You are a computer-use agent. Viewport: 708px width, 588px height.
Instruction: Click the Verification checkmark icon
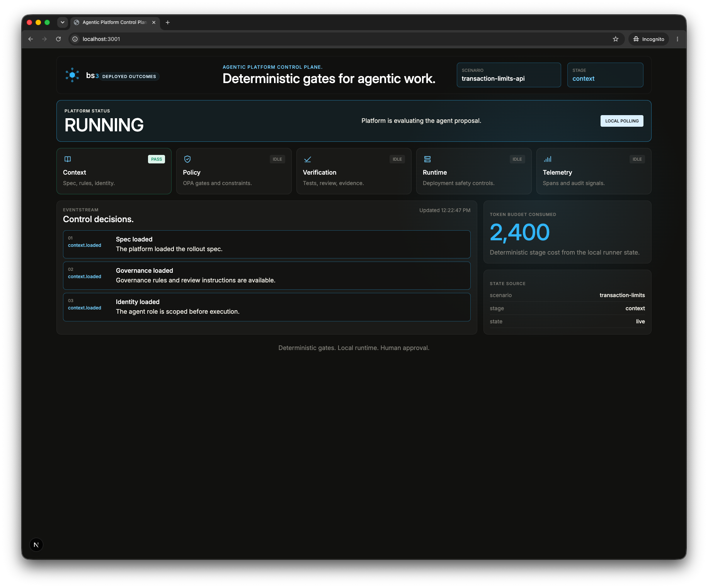click(308, 159)
